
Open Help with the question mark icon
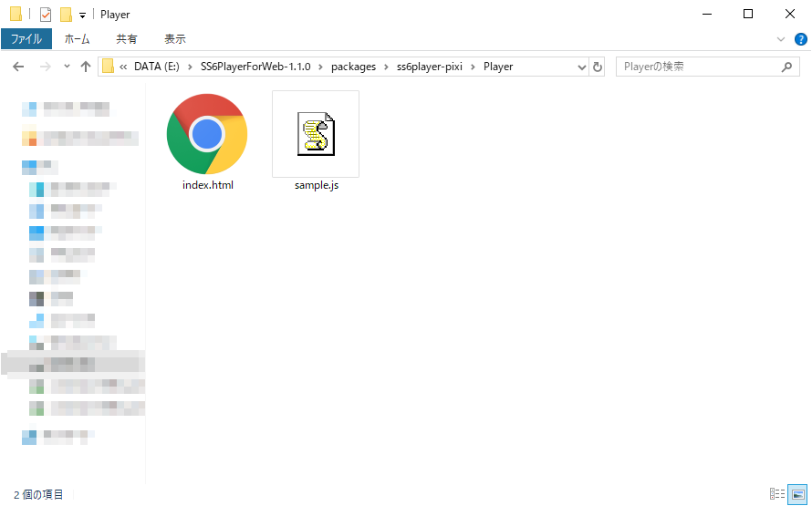(801, 39)
